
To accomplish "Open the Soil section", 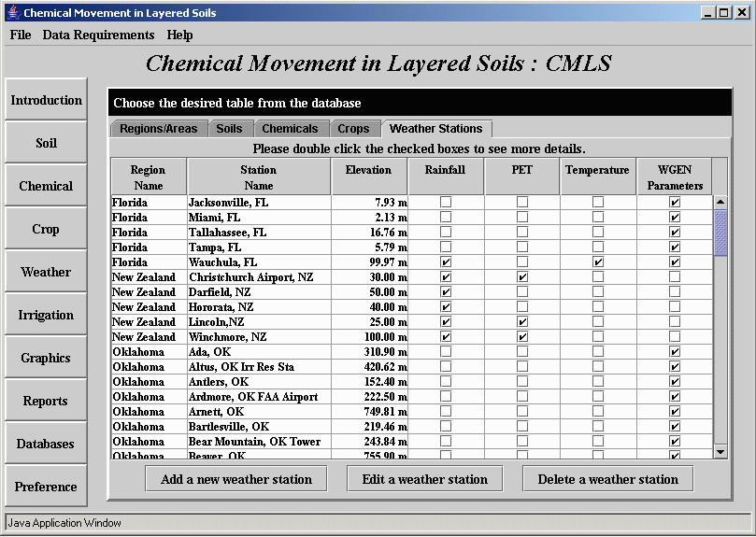I will pos(47,143).
